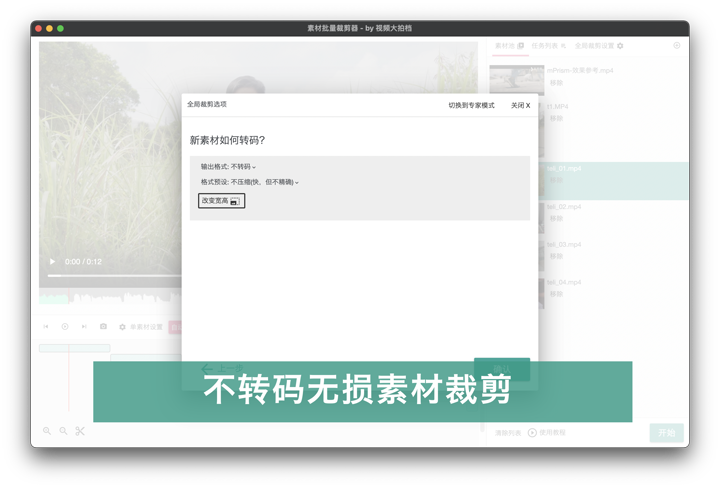
Task: Jump to next clip with skip-forward icon
Action: [x=84, y=326]
